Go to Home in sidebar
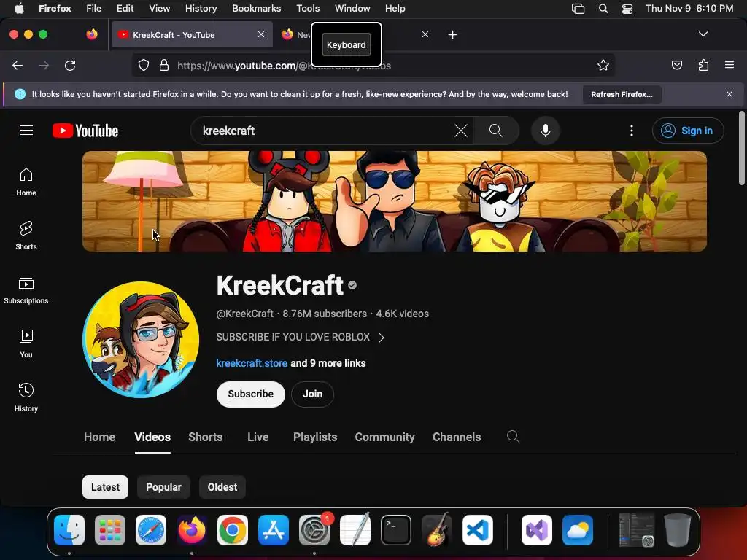747x560 pixels. 26,182
